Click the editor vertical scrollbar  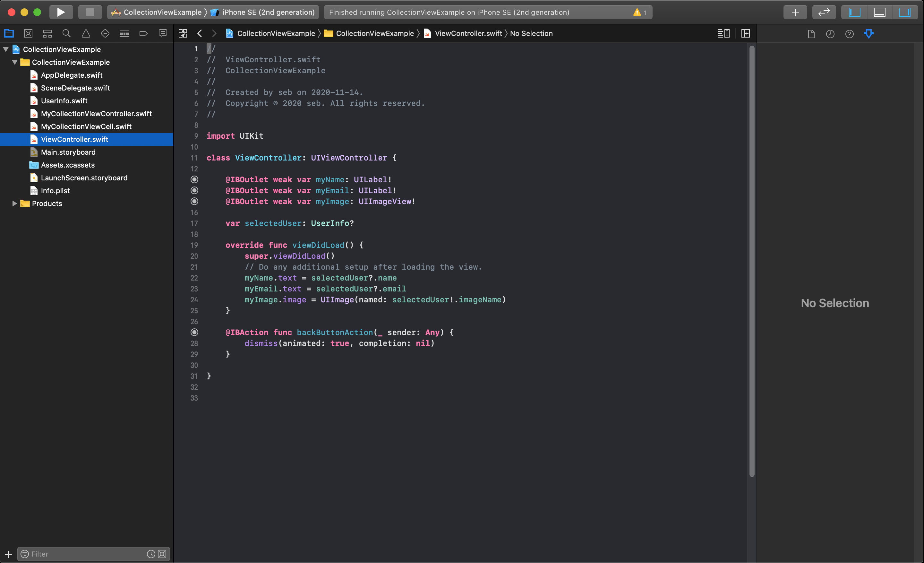(751, 261)
